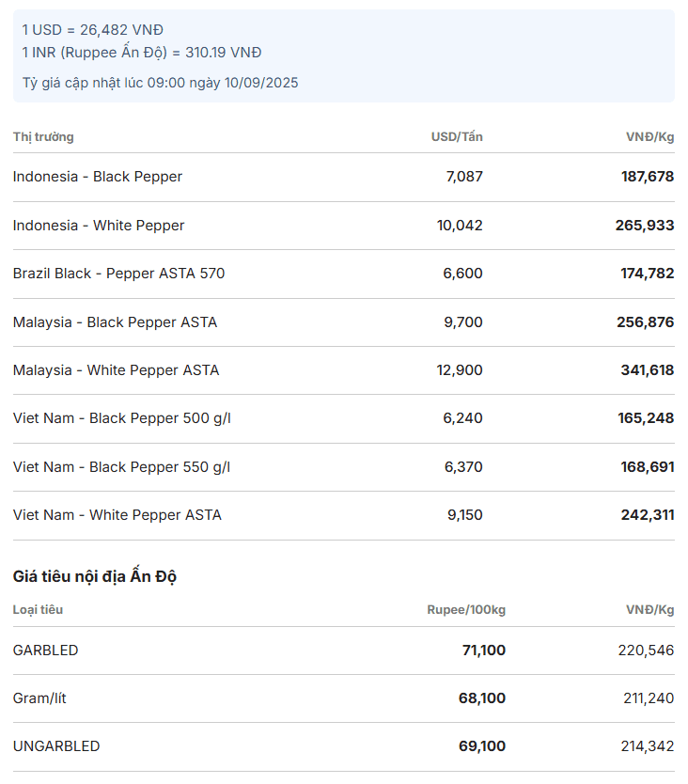
Task: Click the USD to VNĐ exchange rate line
Action: pos(92,30)
